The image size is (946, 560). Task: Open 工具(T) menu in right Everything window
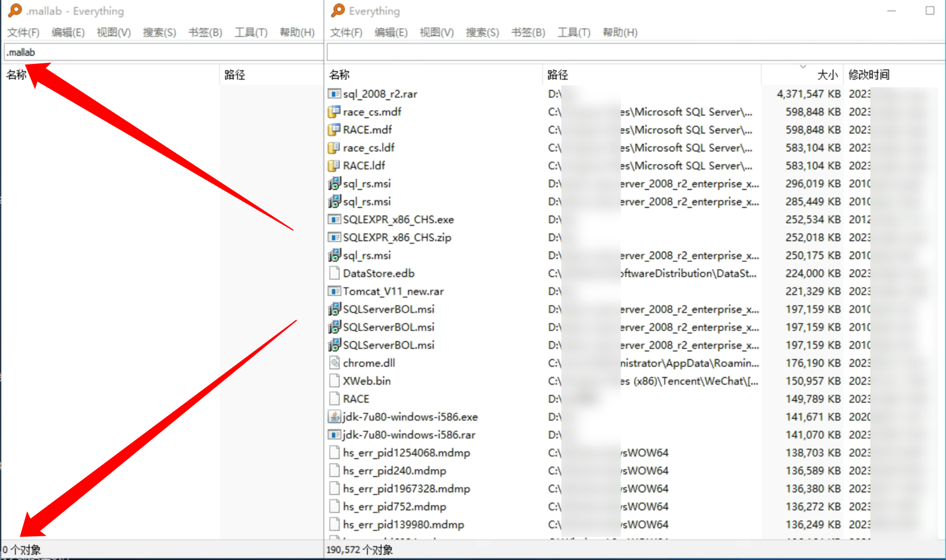[573, 32]
